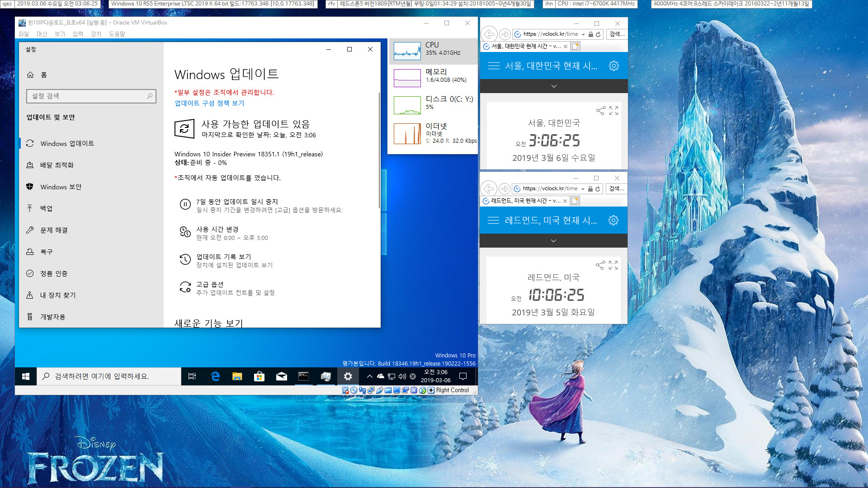Click the Settings window vertical scrollbar
The image size is (868, 488).
(x=379, y=150)
